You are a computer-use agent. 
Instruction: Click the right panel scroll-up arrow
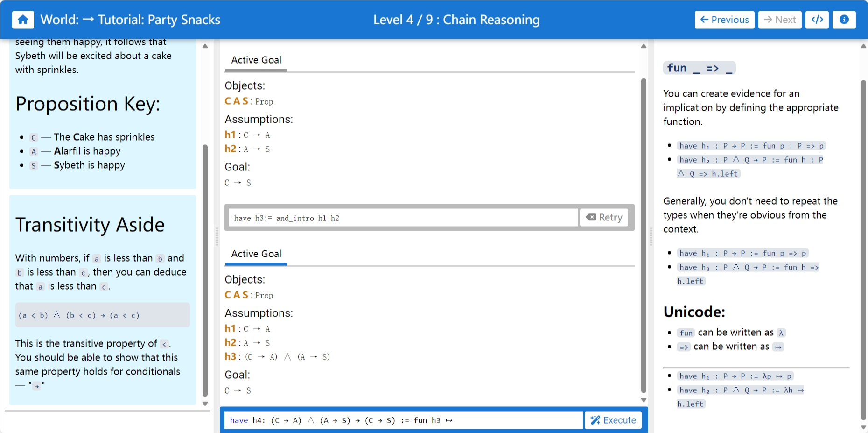coord(863,46)
